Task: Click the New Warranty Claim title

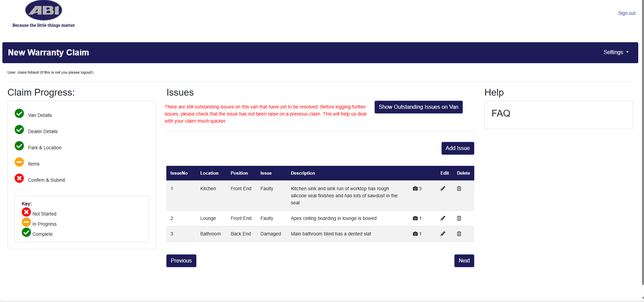Action: click(48, 52)
